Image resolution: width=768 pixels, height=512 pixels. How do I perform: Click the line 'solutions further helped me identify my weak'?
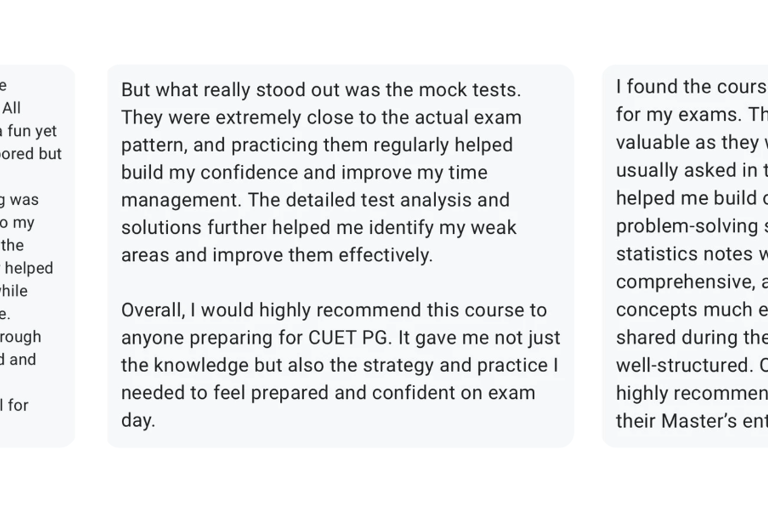[319, 228]
